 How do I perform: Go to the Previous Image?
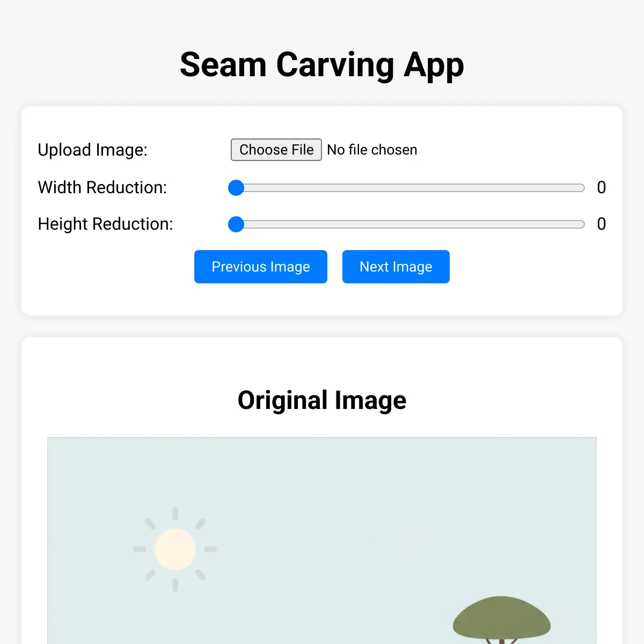point(261,267)
